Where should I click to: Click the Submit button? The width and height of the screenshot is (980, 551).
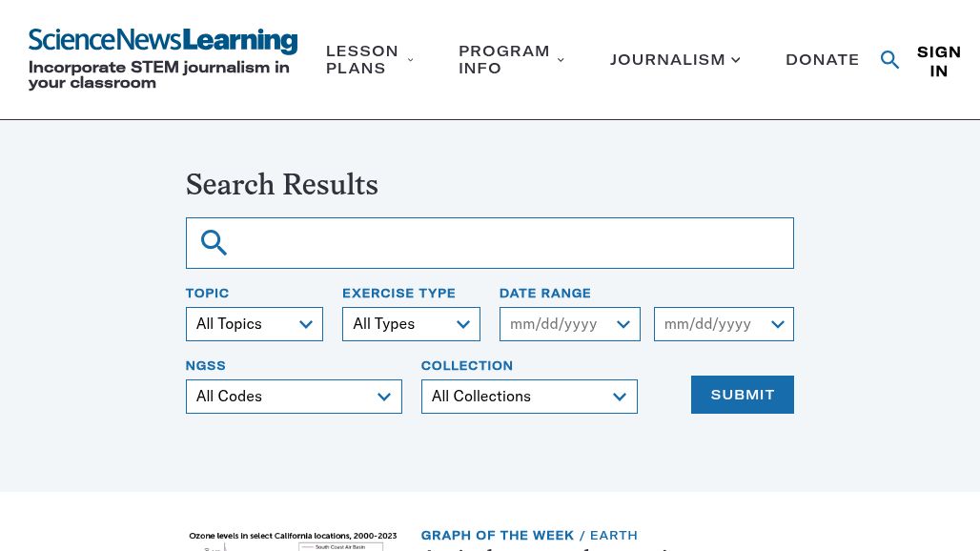pos(743,395)
